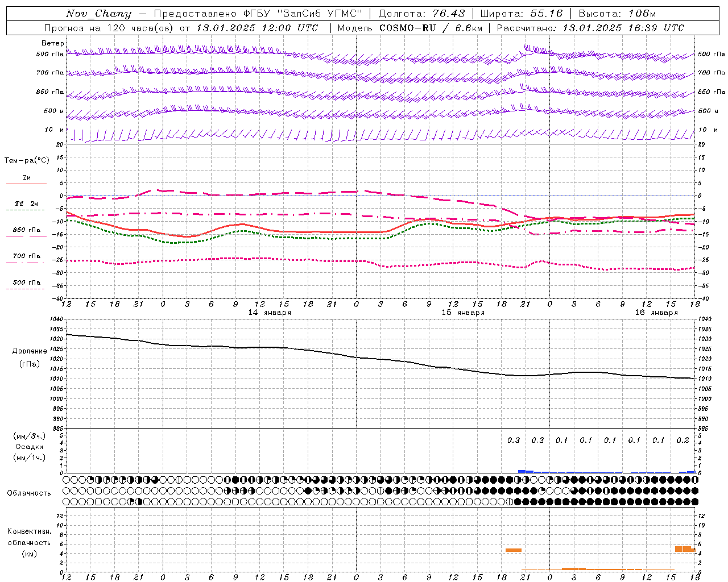Click the (мм/1ч.) precipitation unit label
Viewport: 728px width, 582px height.
tap(29, 458)
